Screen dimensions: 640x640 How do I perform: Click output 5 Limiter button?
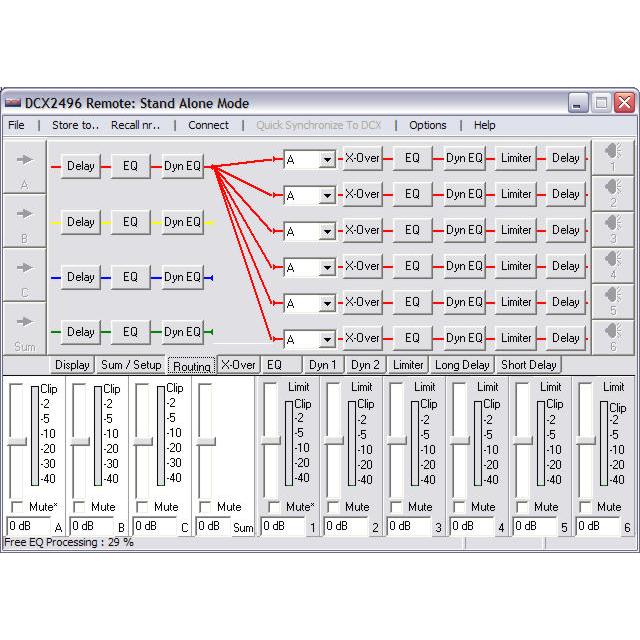tap(516, 302)
